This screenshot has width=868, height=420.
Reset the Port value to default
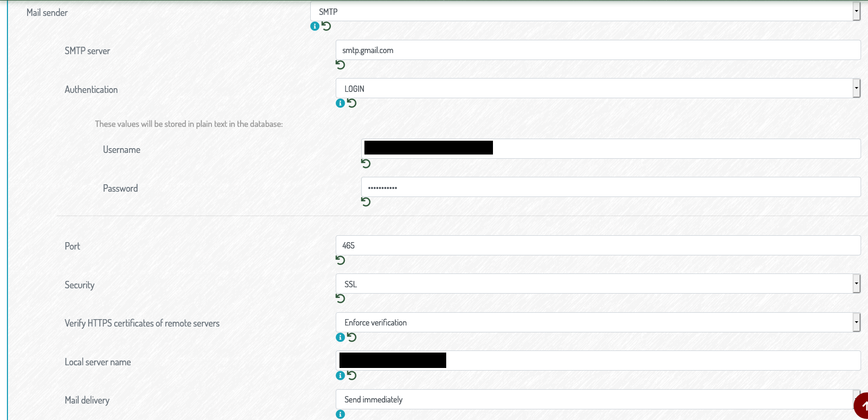click(341, 260)
